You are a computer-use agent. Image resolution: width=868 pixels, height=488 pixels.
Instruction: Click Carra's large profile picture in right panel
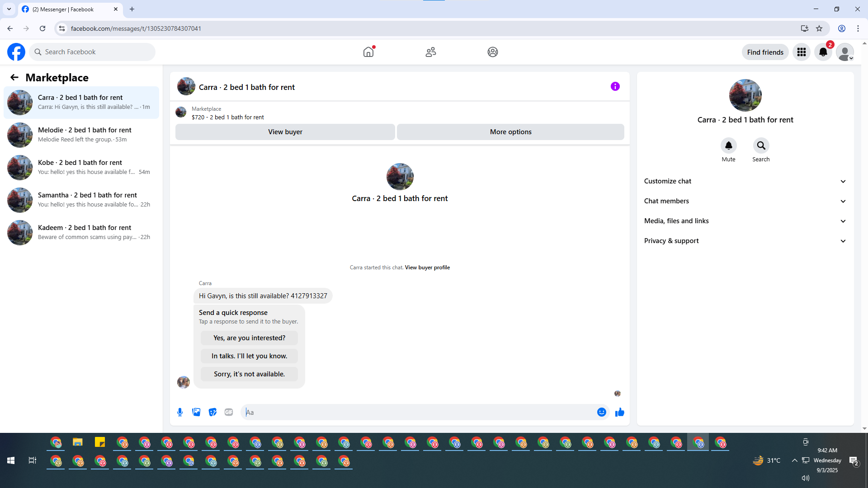[x=745, y=95]
